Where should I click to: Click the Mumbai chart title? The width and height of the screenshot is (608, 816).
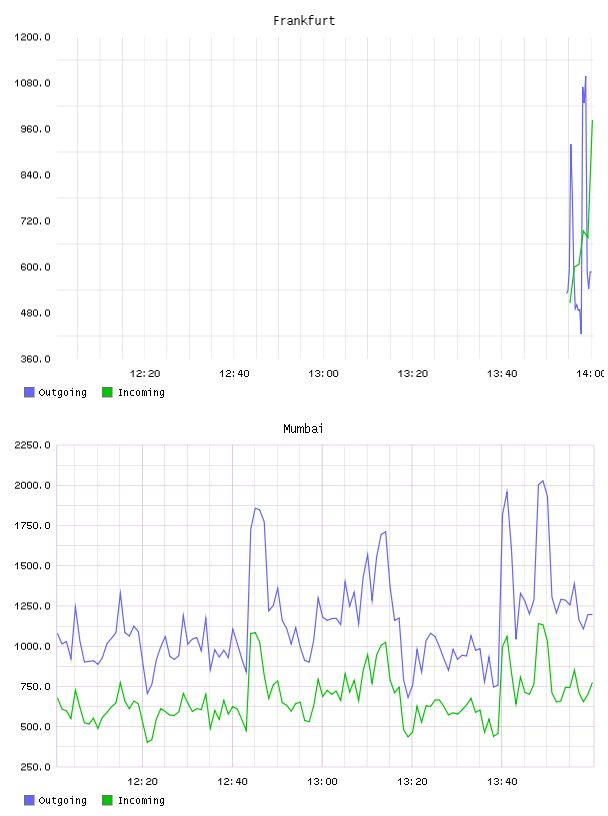pos(303,429)
